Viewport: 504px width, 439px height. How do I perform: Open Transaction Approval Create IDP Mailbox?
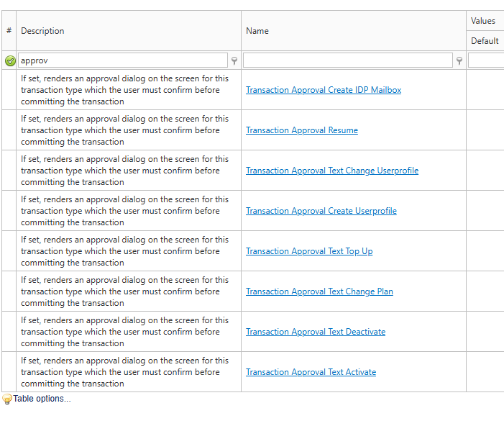coord(324,90)
